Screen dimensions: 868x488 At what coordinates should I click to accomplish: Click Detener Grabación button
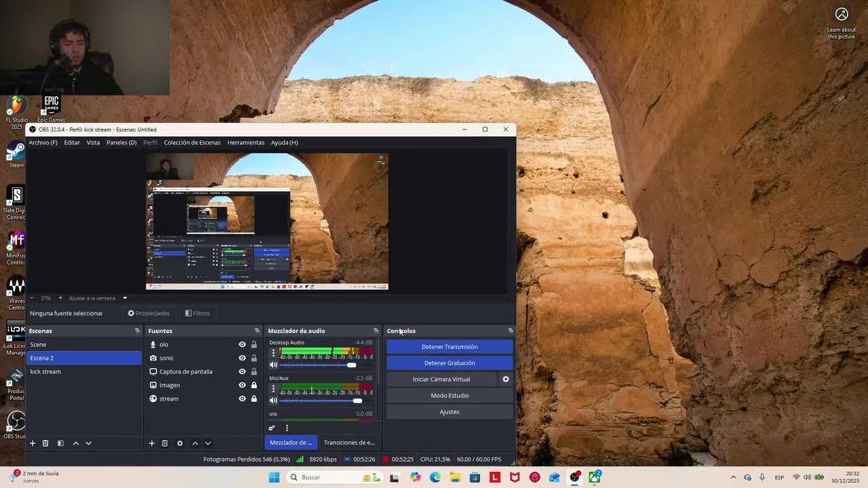pyautogui.click(x=450, y=363)
